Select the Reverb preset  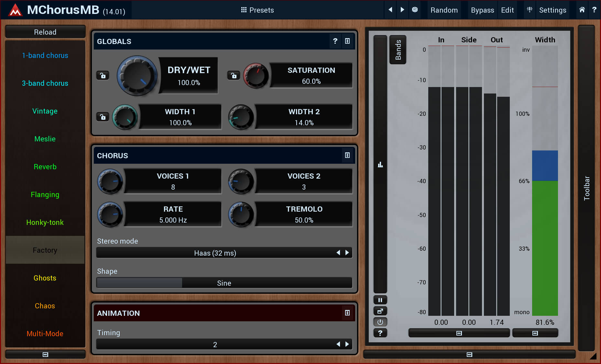click(45, 167)
